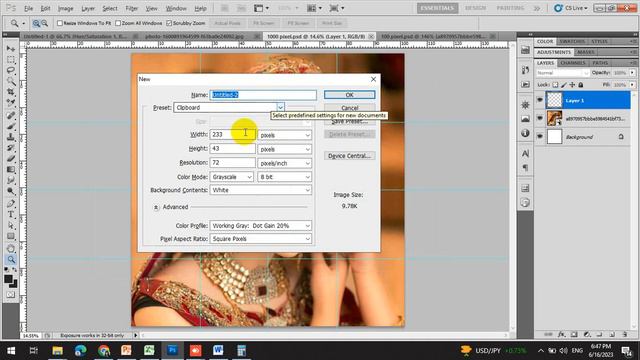Click Cancel in New dialog
Screen dimensions: 640x360
click(349, 108)
